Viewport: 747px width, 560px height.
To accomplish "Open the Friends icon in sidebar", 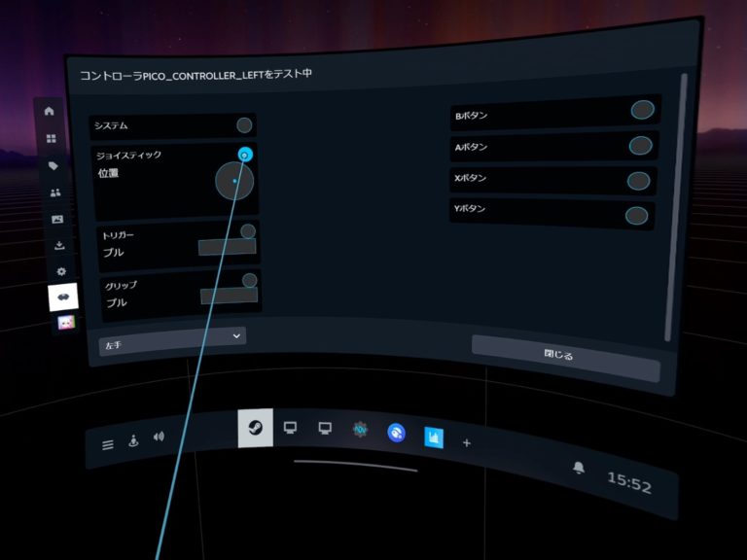I will click(54, 192).
